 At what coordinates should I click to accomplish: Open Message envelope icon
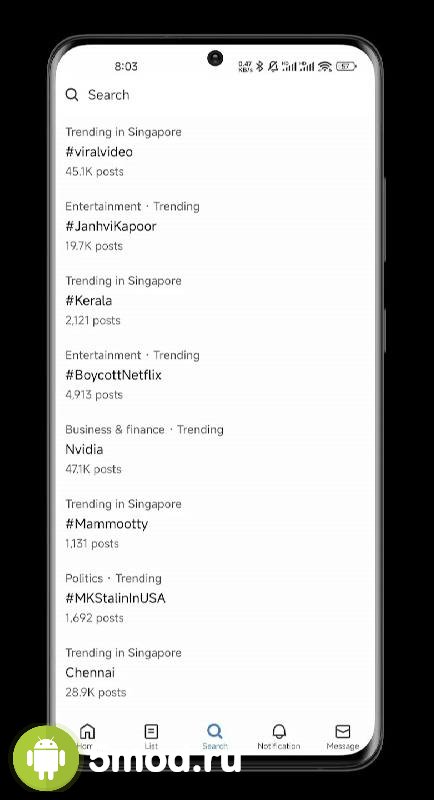(x=343, y=731)
